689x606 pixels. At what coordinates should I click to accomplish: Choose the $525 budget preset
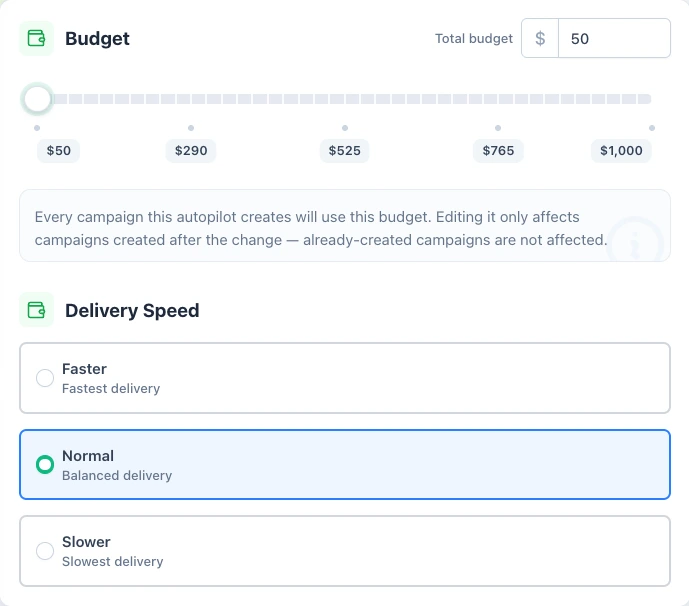[x=344, y=151]
